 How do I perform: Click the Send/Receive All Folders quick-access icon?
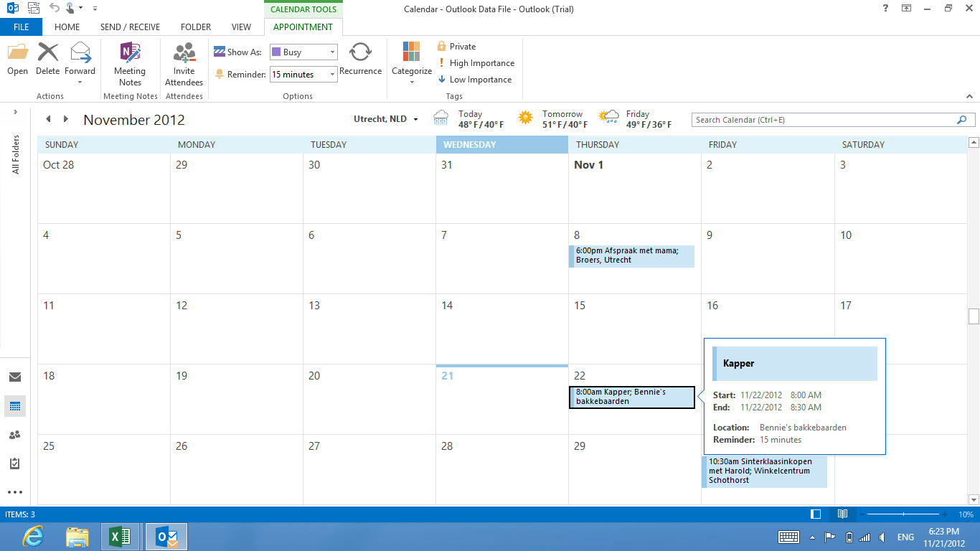click(34, 9)
